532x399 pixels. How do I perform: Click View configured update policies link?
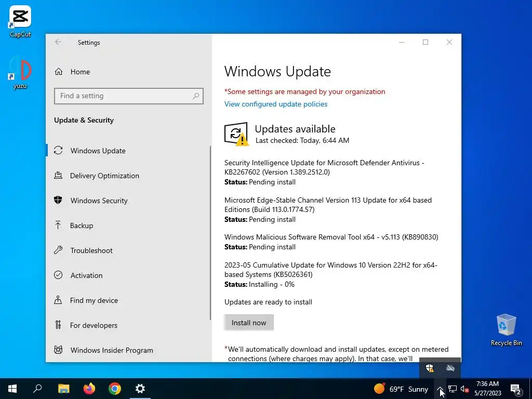(276, 104)
